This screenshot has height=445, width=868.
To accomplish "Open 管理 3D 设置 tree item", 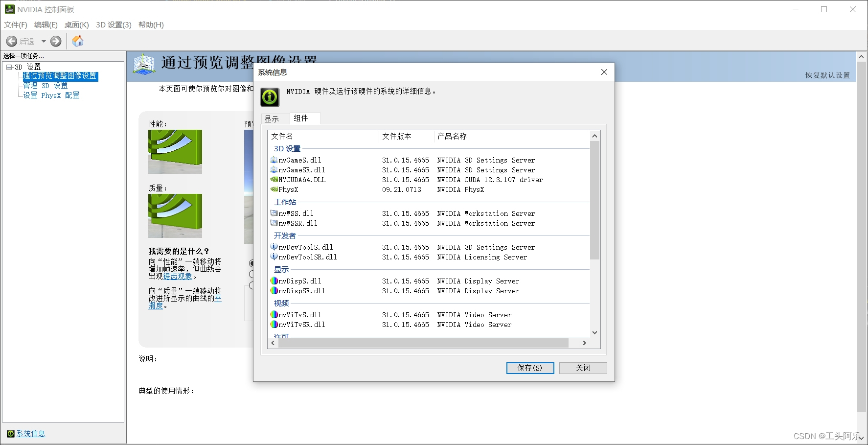I will click(46, 86).
